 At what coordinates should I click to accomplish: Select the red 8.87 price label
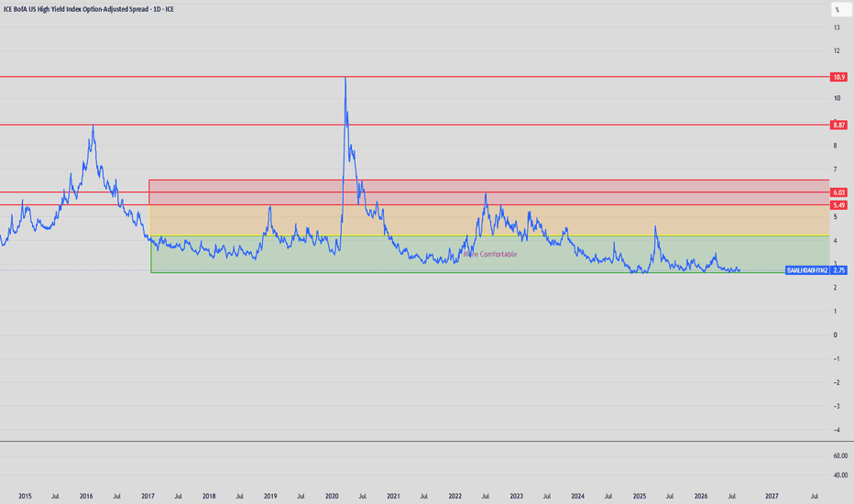pos(838,126)
